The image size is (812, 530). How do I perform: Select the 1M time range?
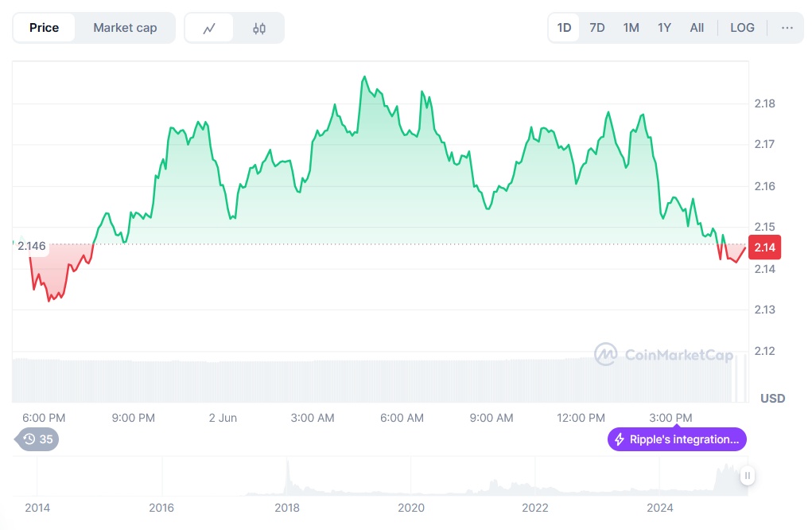point(631,28)
